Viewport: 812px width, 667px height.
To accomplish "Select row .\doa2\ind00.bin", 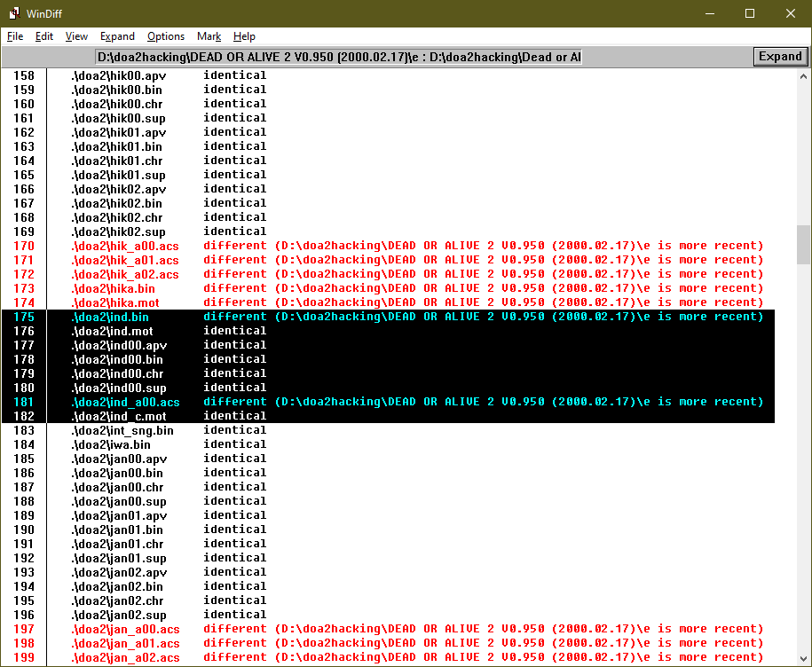I will 388,359.
